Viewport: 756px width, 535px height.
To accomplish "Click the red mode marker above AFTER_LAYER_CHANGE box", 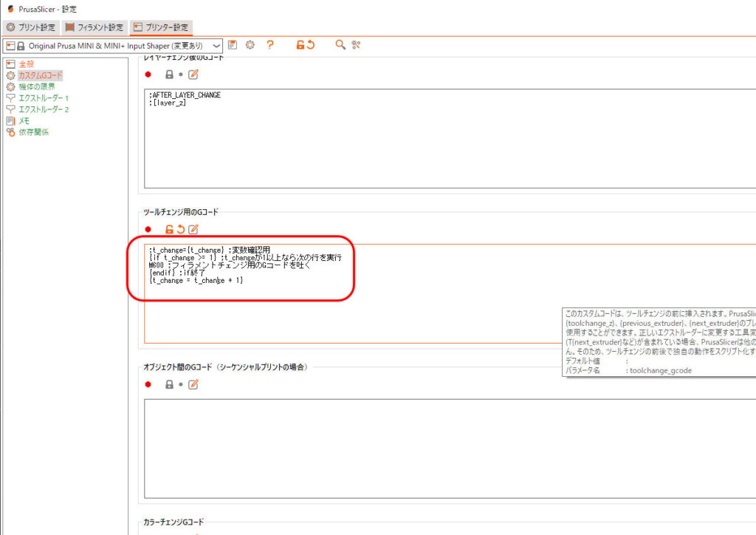I will 148,75.
